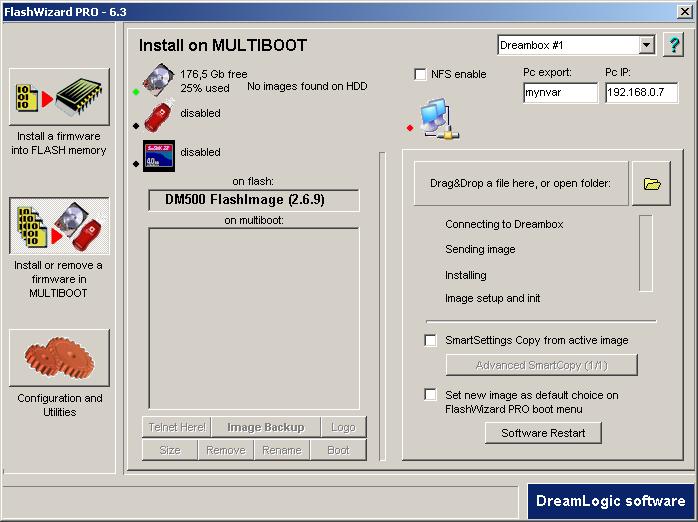Click the DM500 FlashImage (2.6.9) entry
This screenshot has width=698, height=522.
coord(254,200)
